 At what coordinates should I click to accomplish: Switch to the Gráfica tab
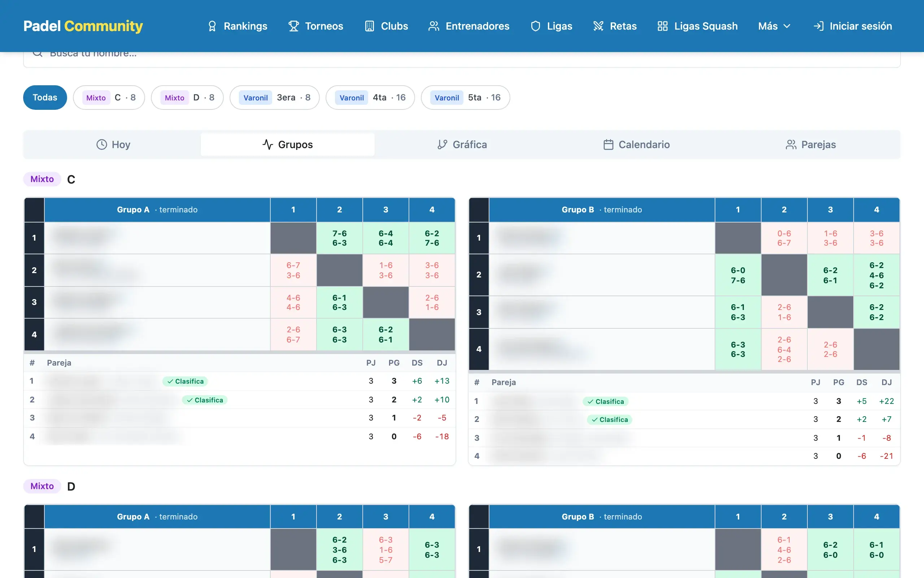[462, 144]
